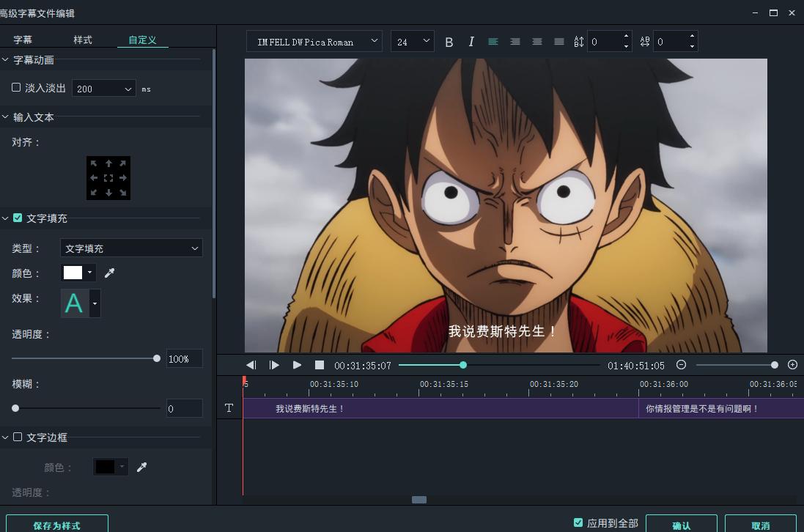
Task: Open the 类型 文字填充 dropdown
Action: 131,248
